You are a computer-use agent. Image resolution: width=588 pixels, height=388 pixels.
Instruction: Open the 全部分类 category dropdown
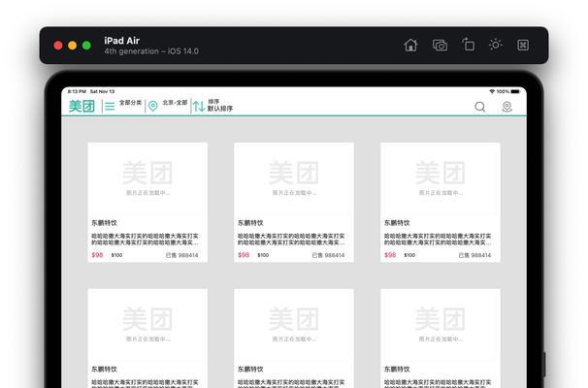[x=130, y=103]
